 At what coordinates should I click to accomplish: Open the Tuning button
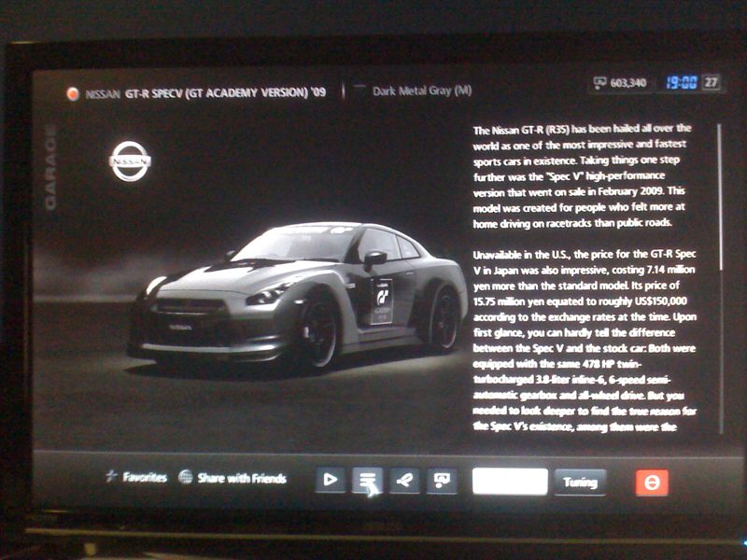(x=580, y=483)
